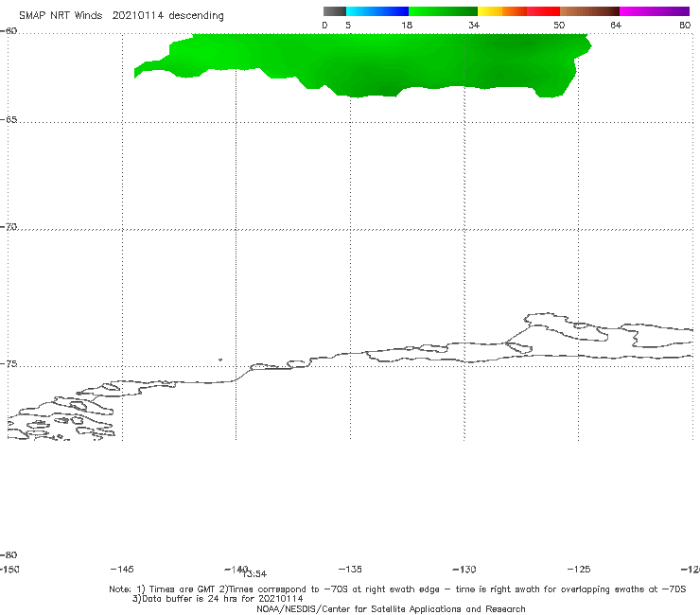The image size is (700, 615).
Task: Click the brown segment of the color bar
Action: [589, 11]
